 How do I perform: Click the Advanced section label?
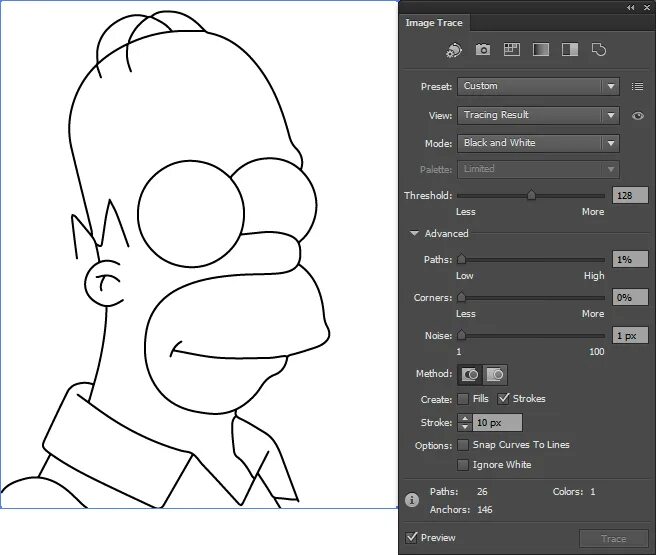(446, 233)
